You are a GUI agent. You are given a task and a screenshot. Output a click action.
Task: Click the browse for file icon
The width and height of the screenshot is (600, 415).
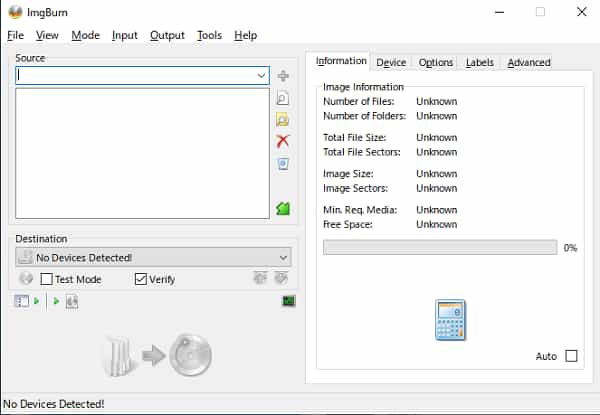point(283,98)
